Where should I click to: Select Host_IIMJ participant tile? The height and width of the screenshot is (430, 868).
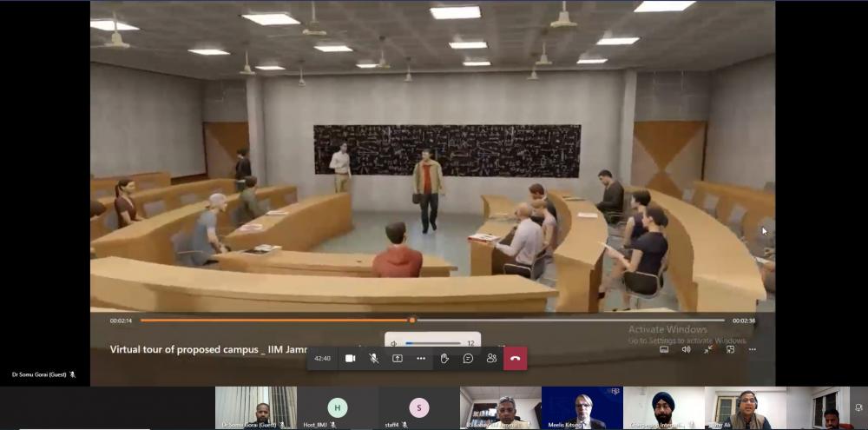338,408
